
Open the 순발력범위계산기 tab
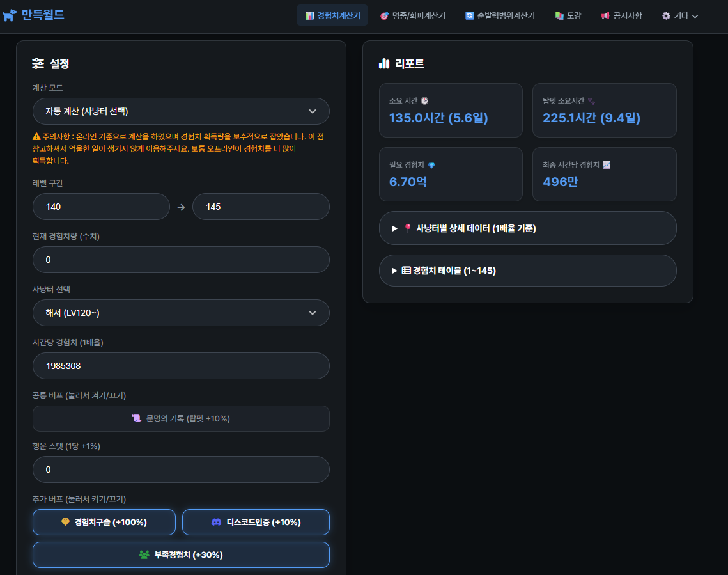pyautogui.click(x=500, y=15)
